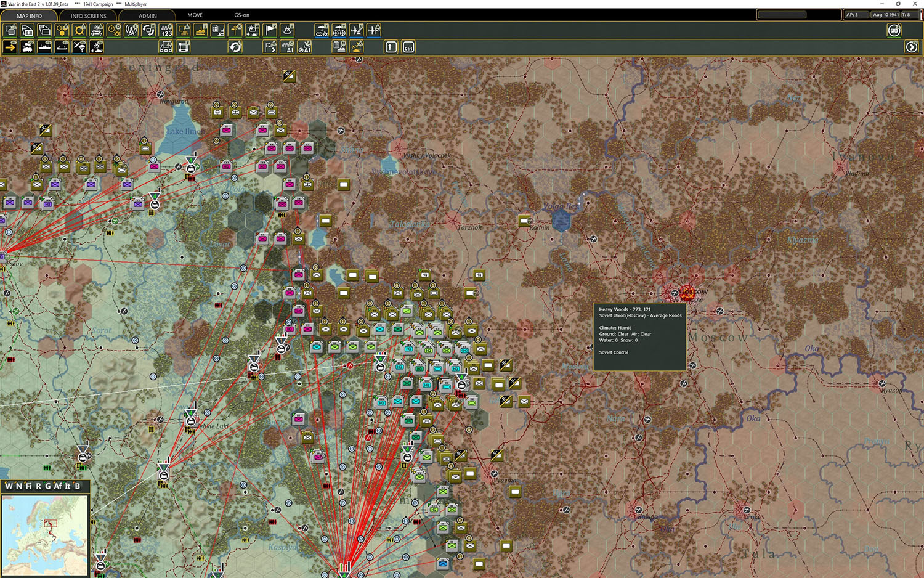Click the aircraft with binoculars recon icon
924x578 pixels.
click(x=322, y=30)
